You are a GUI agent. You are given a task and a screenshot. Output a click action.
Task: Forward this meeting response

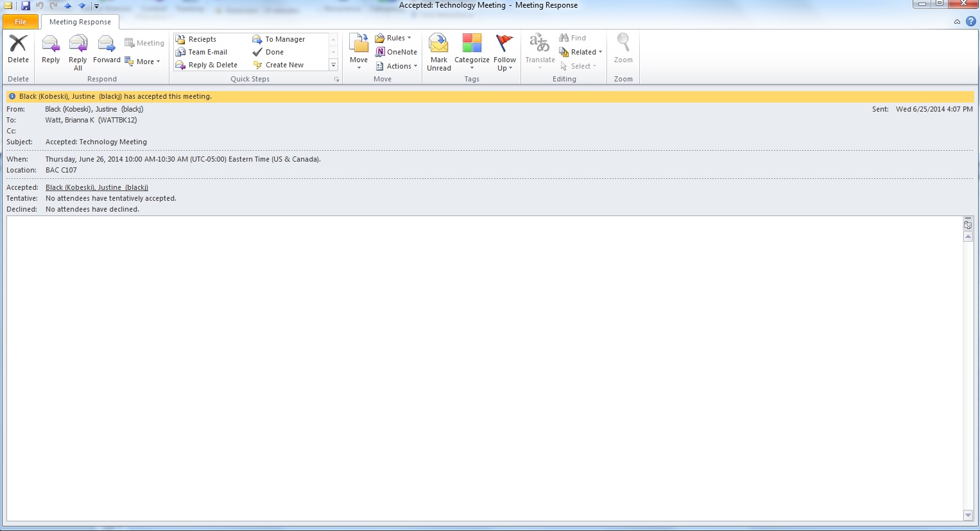107,49
